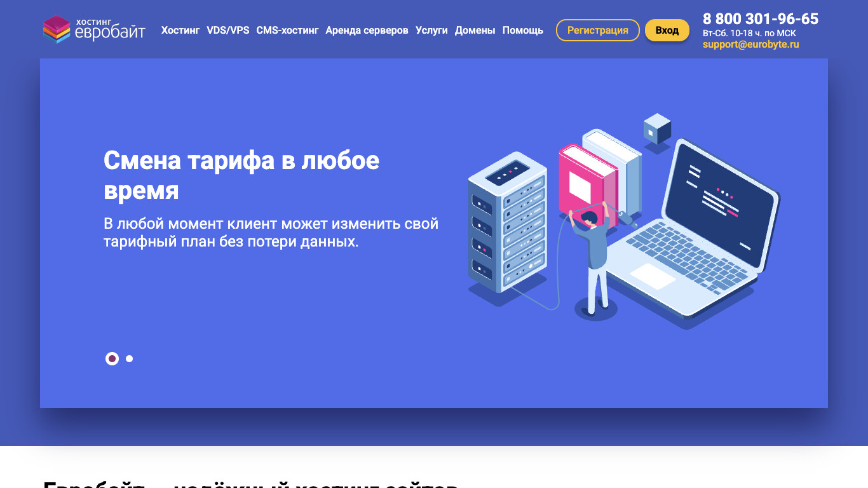Screen dimensions: 868x488
Task: Click the support@eurobyte.ru email link
Action: coord(750,44)
